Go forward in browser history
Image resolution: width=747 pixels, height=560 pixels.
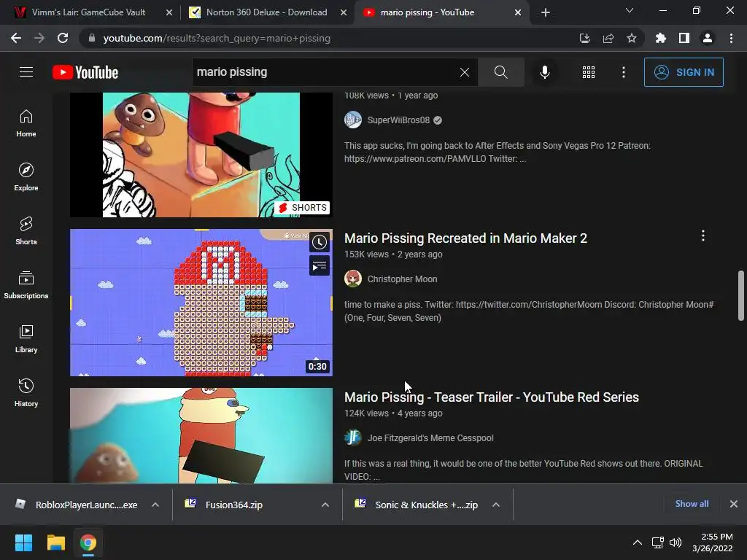click(x=39, y=38)
